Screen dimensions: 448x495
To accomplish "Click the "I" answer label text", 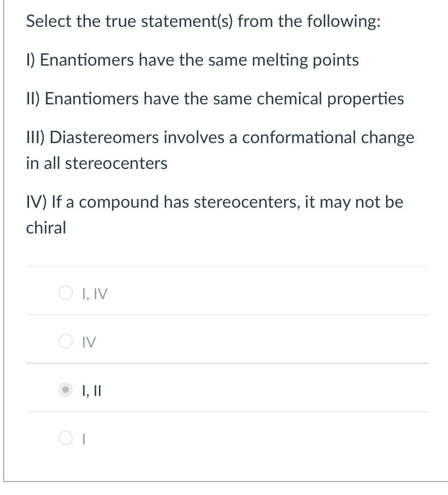I will point(84,440).
